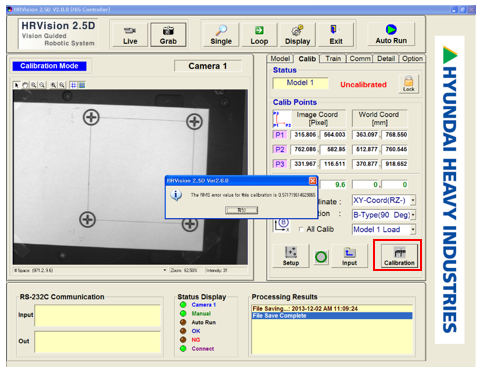Click the Uncalibrated status text
This screenshot has width=481, height=373.
pos(363,85)
